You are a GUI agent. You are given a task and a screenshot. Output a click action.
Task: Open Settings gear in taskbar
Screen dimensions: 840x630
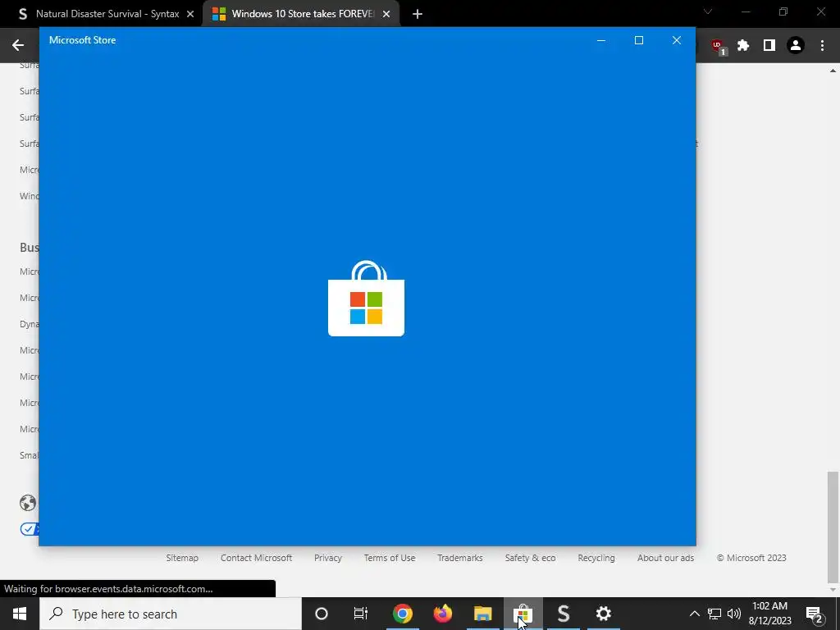coord(604,614)
